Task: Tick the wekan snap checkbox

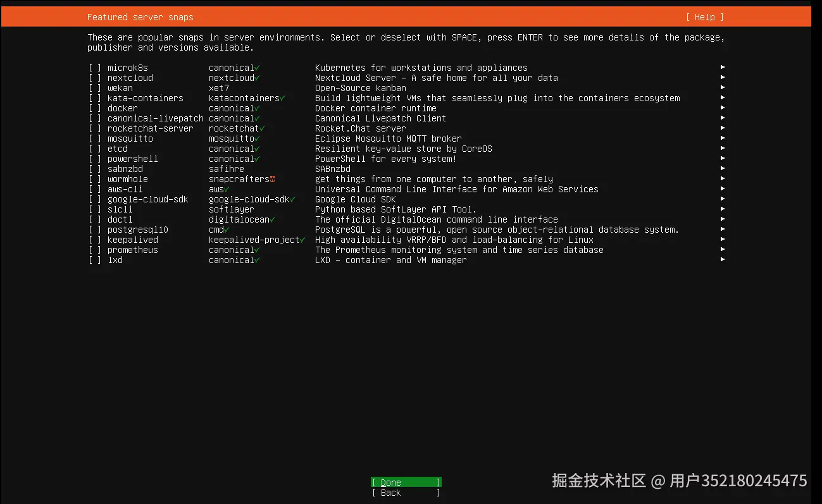Action: coord(95,88)
